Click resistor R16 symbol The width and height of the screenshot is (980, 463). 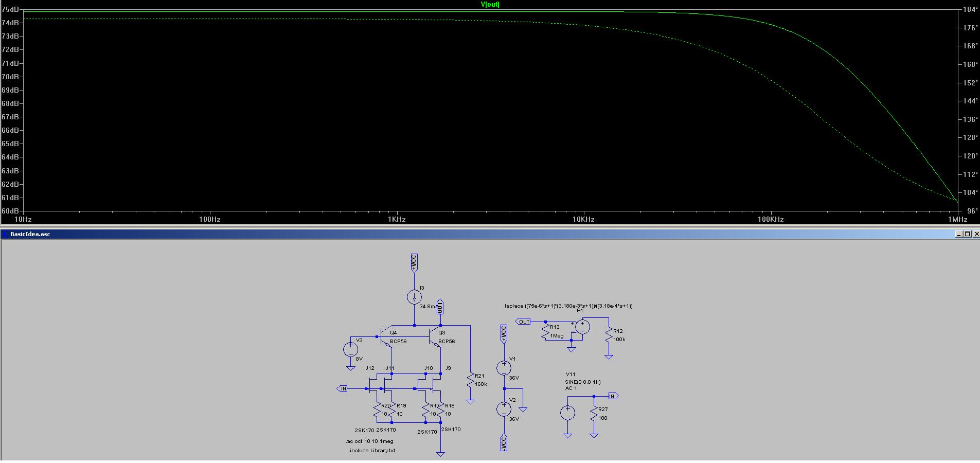[x=441, y=410]
